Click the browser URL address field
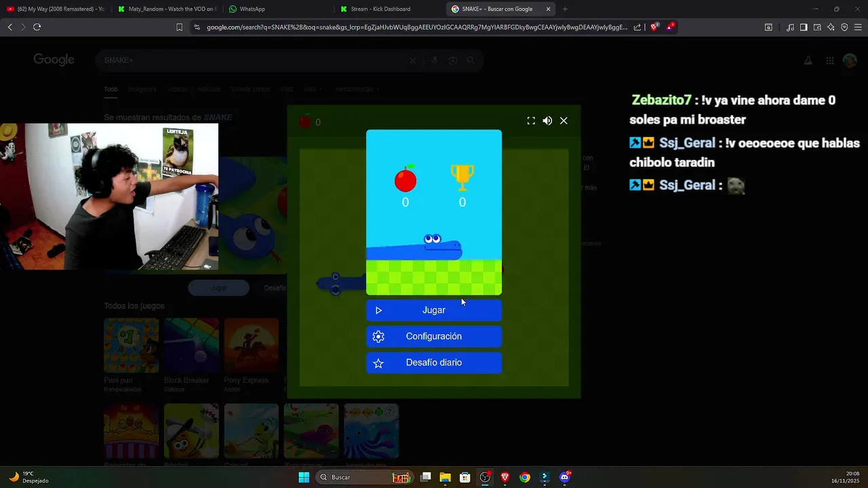The width and height of the screenshot is (868, 488). coord(417,27)
